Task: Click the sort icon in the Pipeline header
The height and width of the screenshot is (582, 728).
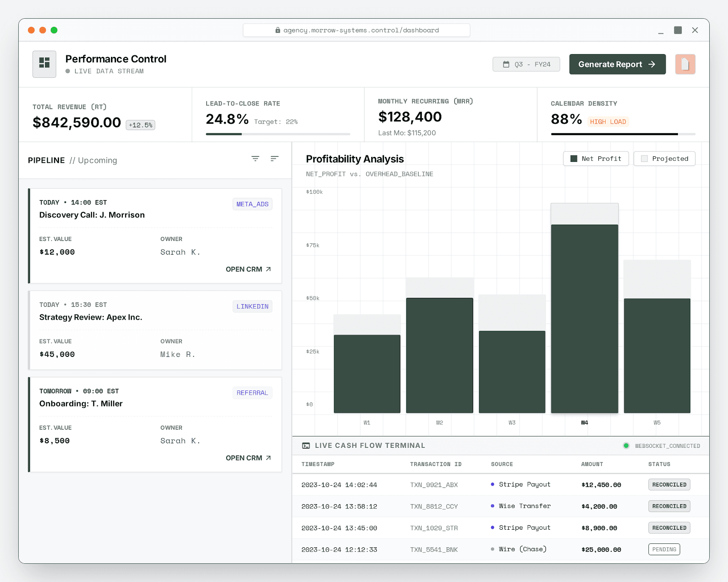Action: (274, 159)
